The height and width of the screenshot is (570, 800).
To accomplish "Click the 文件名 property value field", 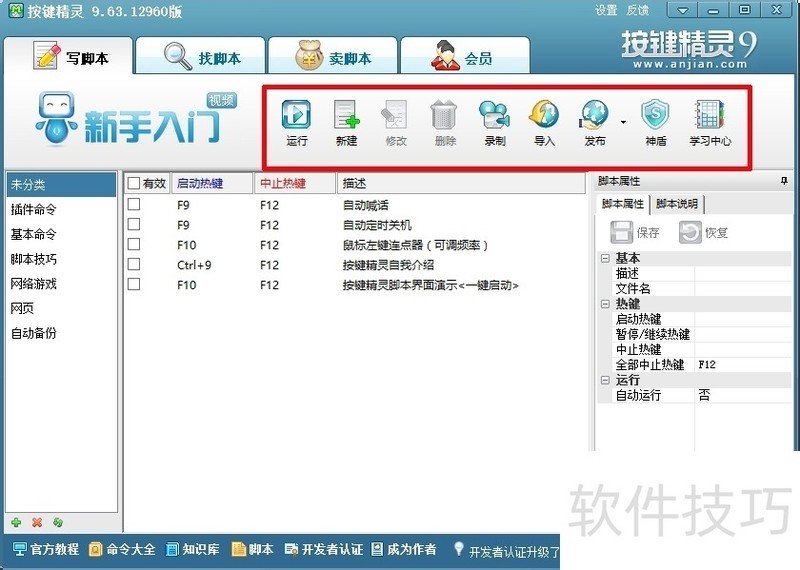I will pyautogui.click(x=743, y=289).
